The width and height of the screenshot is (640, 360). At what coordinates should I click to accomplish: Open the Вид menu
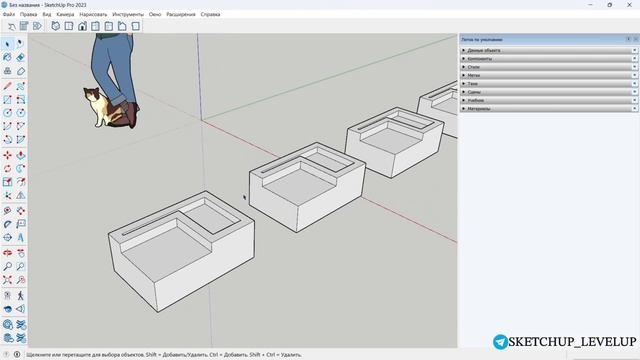coord(47,14)
